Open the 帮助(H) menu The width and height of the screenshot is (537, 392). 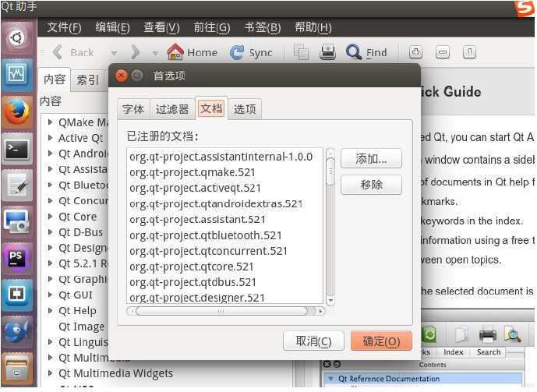click(313, 27)
